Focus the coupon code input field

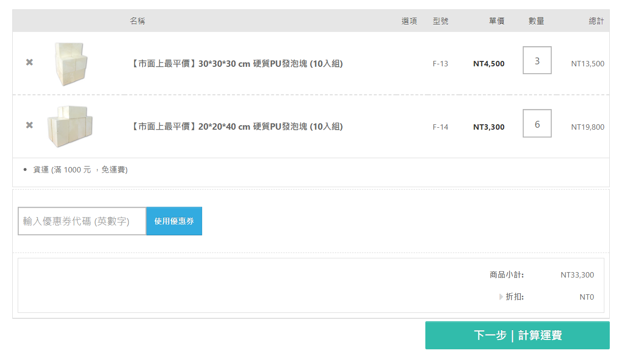(82, 221)
